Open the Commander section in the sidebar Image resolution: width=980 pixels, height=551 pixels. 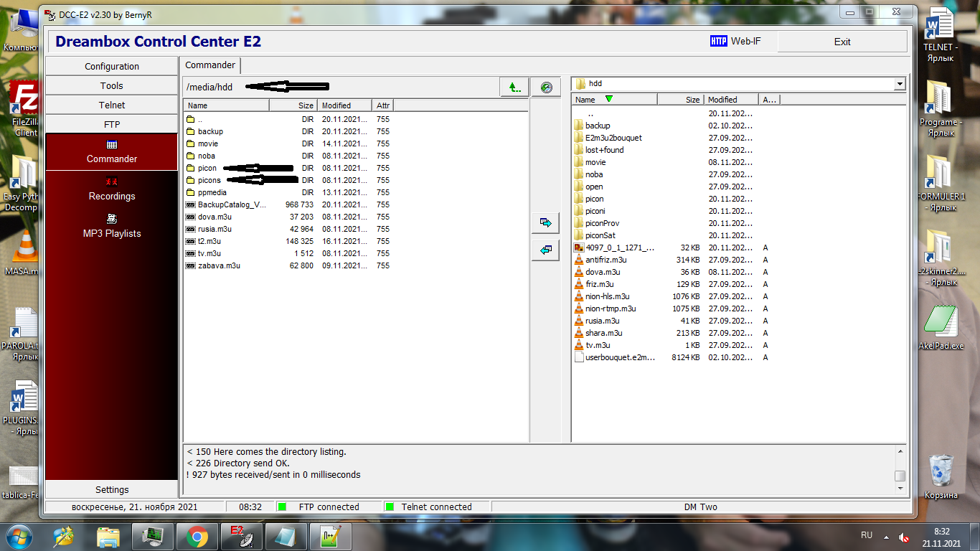(x=111, y=151)
